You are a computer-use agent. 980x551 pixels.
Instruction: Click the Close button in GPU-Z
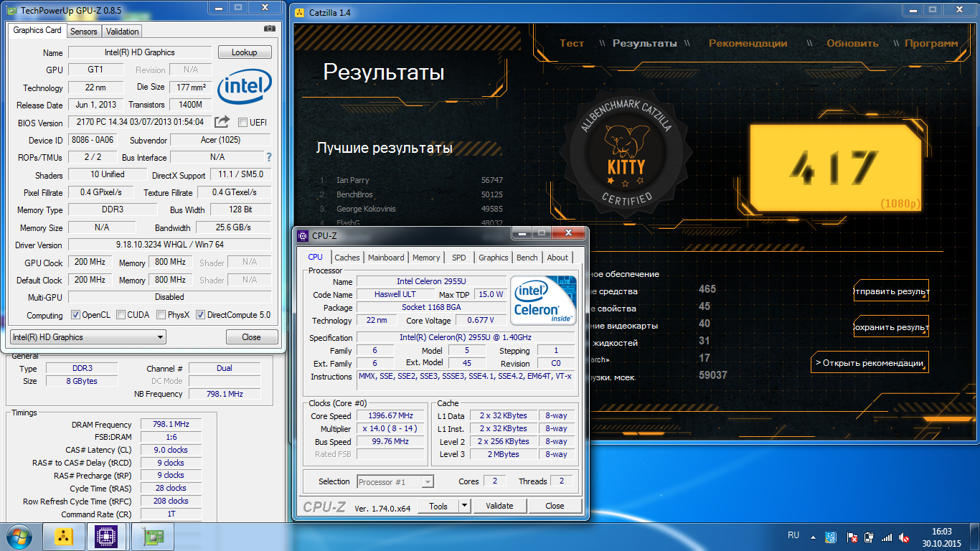pyautogui.click(x=251, y=337)
